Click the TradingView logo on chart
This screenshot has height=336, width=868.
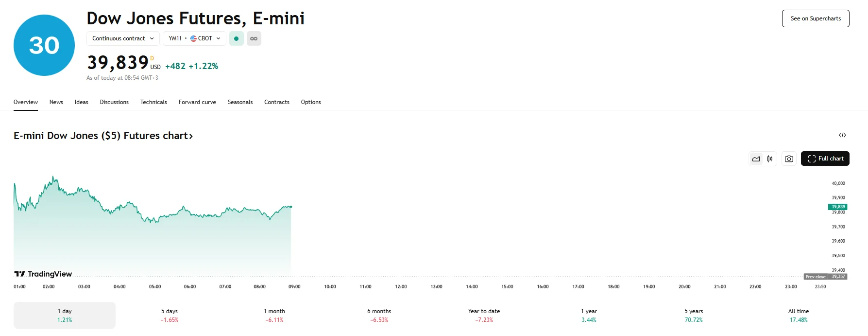pos(43,274)
